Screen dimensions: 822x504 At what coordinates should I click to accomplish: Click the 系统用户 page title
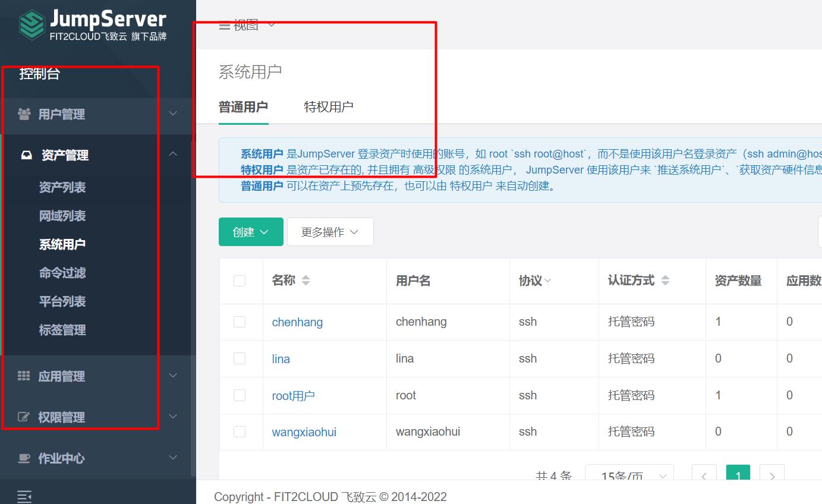250,73
